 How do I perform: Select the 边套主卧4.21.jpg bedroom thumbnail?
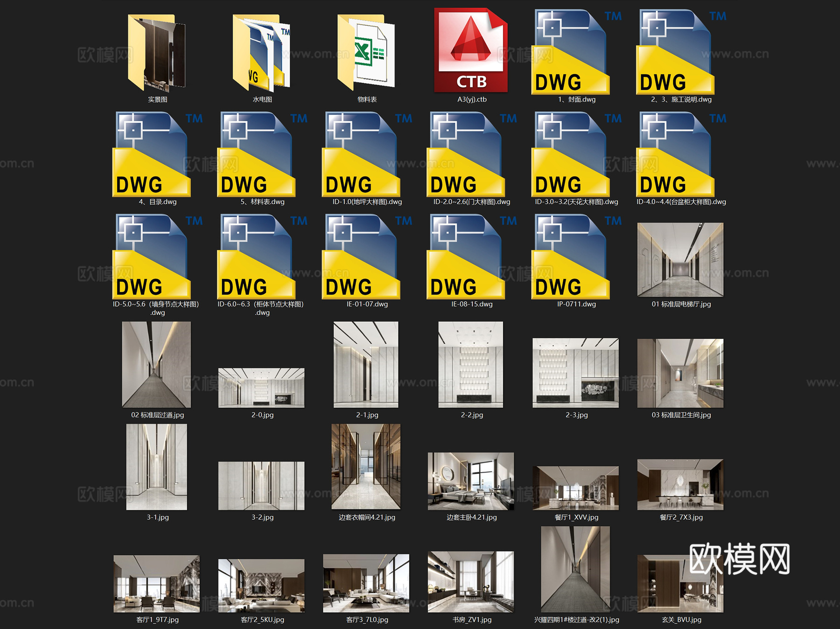click(471, 481)
